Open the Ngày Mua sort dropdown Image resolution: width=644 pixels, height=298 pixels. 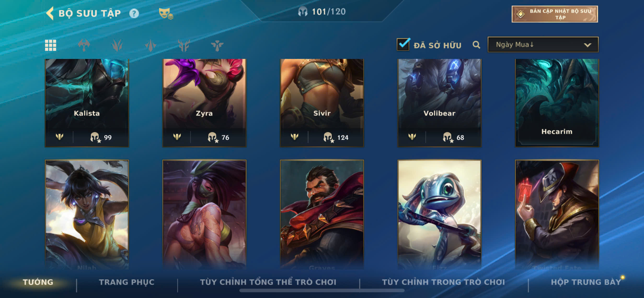click(543, 45)
